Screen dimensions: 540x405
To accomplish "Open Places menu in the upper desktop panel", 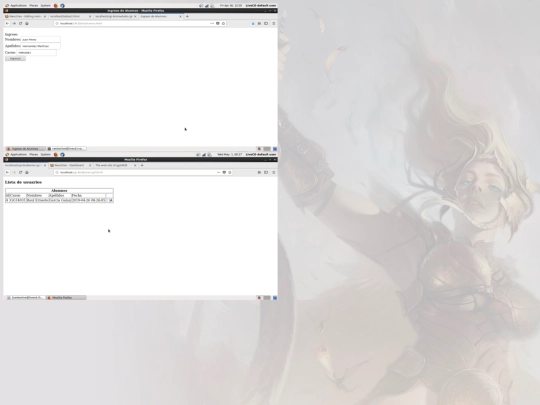I will click(34, 6).
